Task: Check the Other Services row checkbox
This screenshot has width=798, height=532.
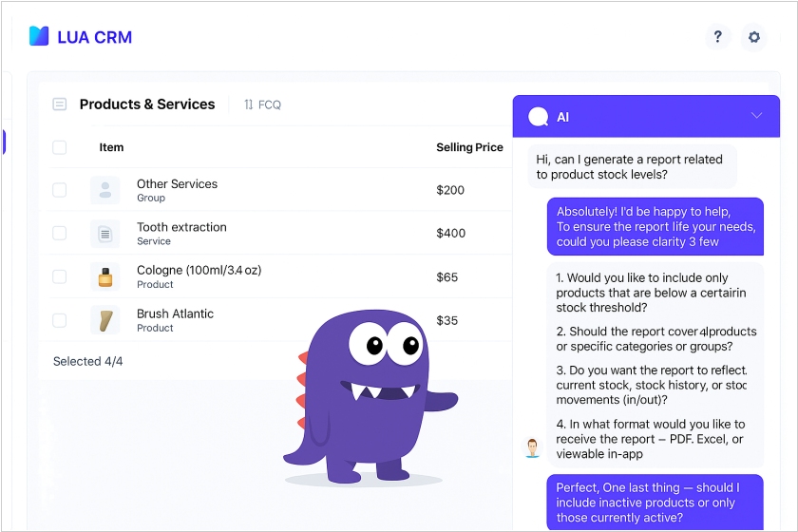Action: pyautogui.click(x=60, y=190)
